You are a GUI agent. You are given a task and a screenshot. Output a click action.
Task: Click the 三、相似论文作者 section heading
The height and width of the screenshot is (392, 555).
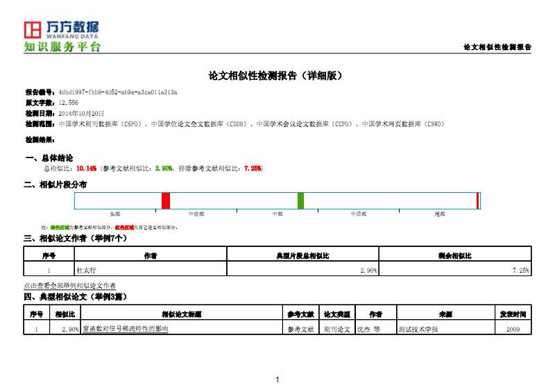(75, 238)
